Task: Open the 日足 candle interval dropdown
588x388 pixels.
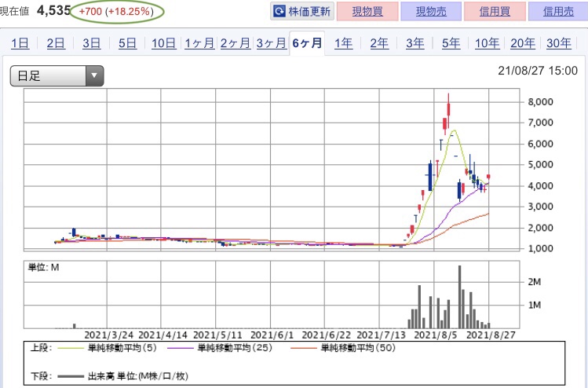Action: point(57,76)
